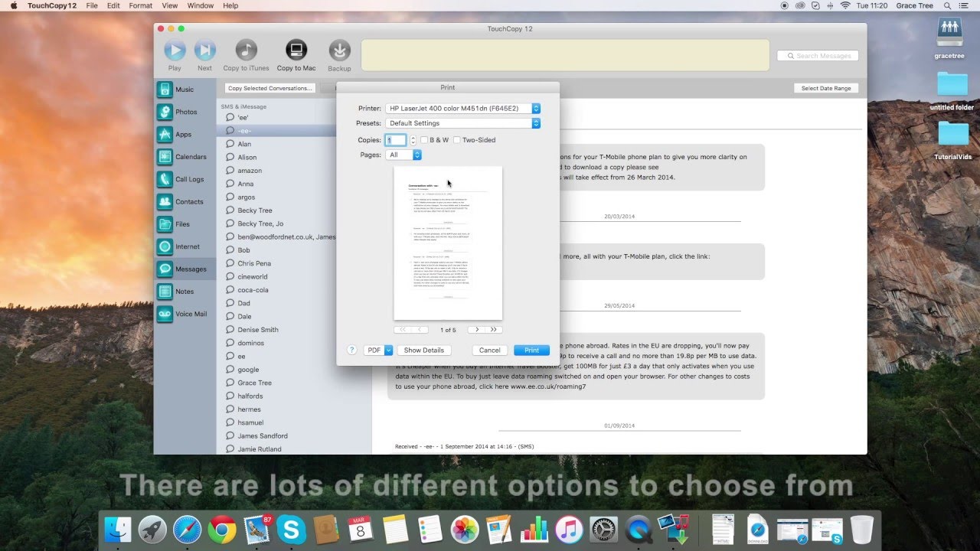Open the Apps section in sidebar
This screenshot has height=551, width=980.
[185, 134]
